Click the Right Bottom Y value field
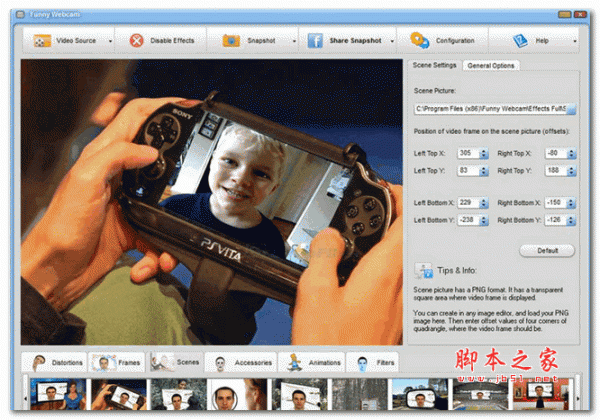This screenshot has height=420, width=600. click(556, 220)
